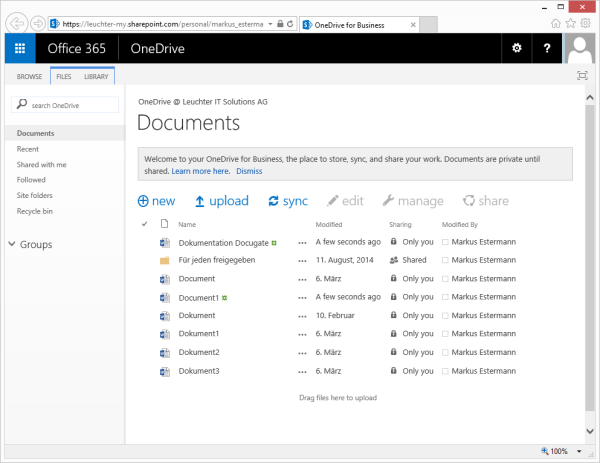Collapse the Groups section chevron
600x463 pixels.
[12, 244]
